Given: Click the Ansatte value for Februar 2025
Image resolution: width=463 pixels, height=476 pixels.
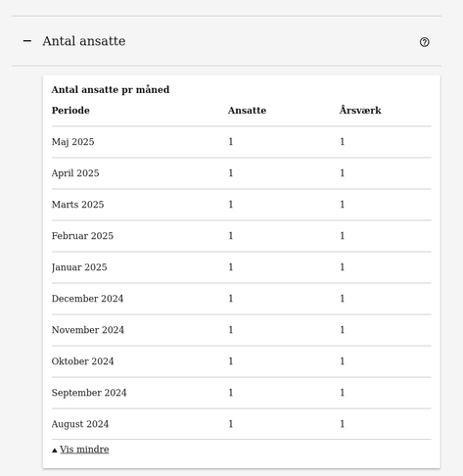Looking at the screenshot, I should click(x=231, y=236).
